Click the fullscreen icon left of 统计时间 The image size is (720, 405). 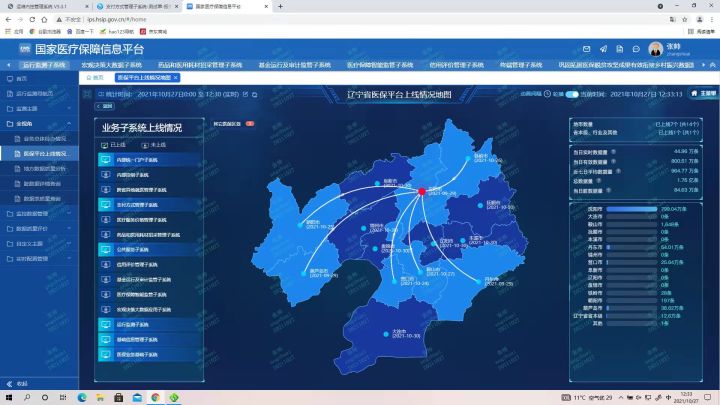87,95
